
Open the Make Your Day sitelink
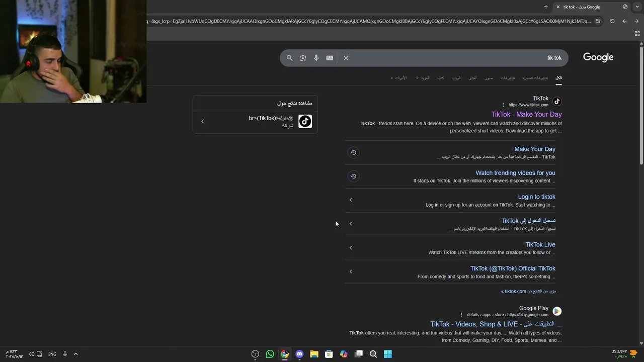pos(535,149)
